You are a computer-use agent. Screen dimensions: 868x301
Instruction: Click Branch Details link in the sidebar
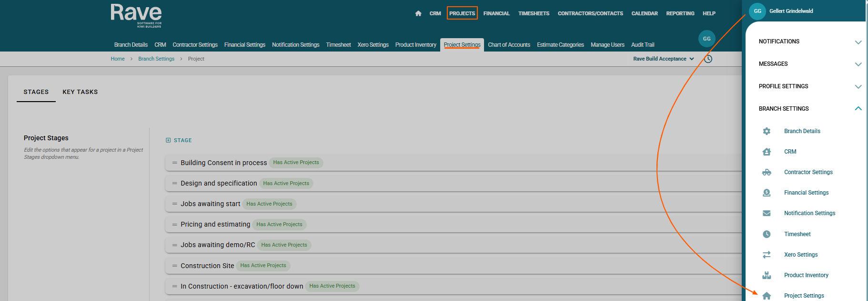pyautogui.click(x=802, y=131)
